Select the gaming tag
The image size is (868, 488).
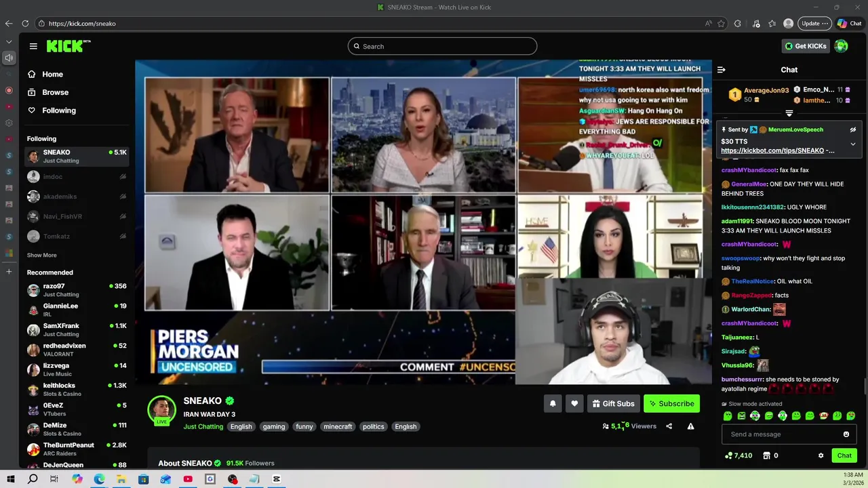[x=274, y=427]
